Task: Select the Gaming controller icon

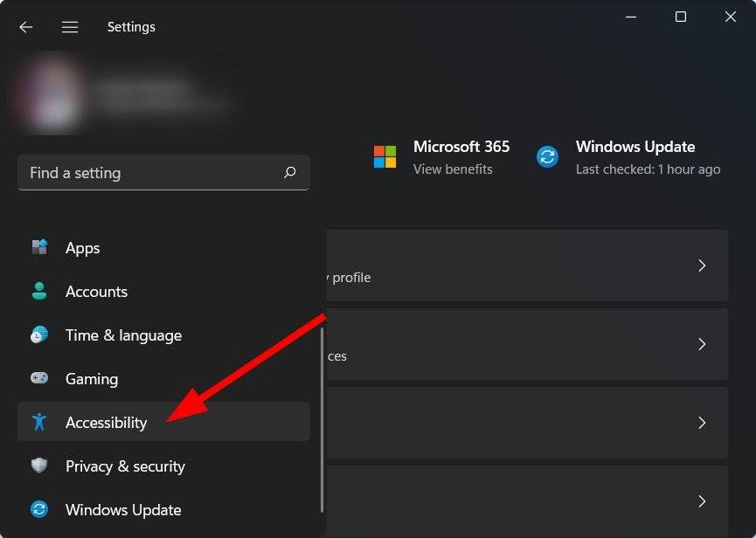Action: [40, 379]
